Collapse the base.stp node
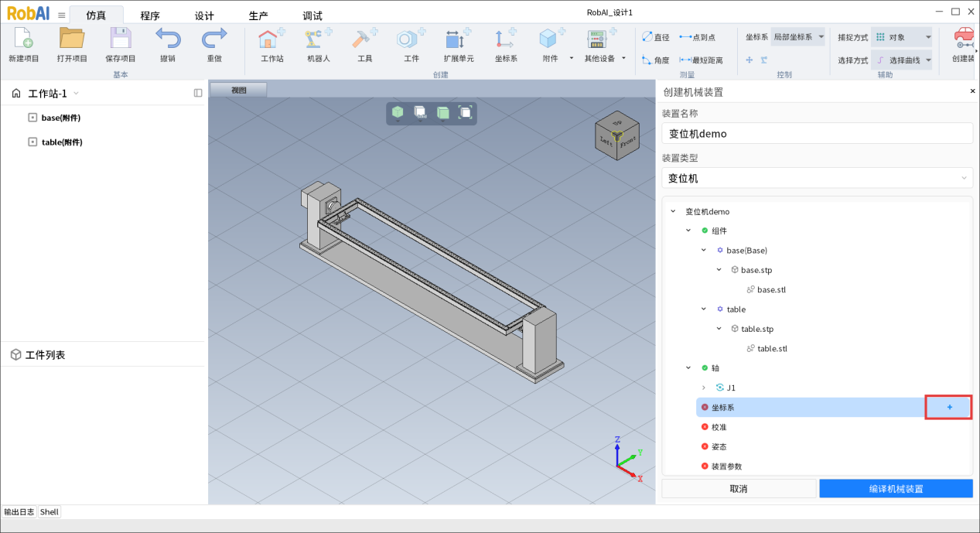Viewport: 980px width, 533px height. click(719, 270)
